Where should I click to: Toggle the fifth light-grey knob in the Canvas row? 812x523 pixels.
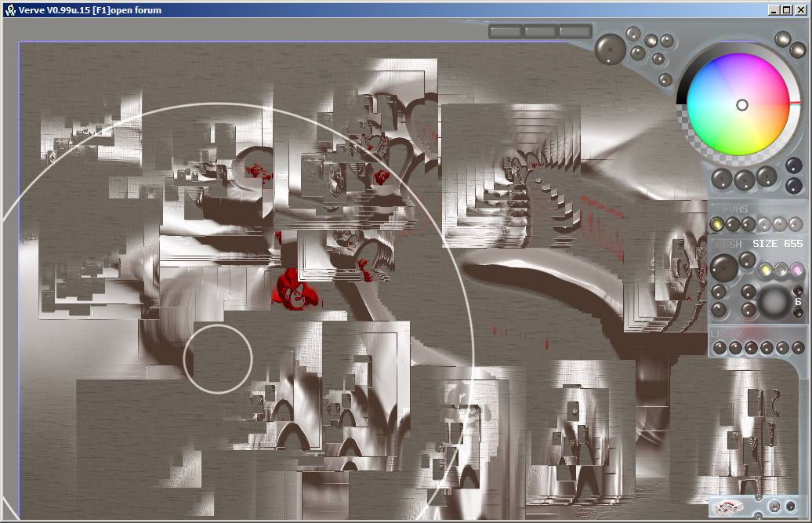(780, 224)
